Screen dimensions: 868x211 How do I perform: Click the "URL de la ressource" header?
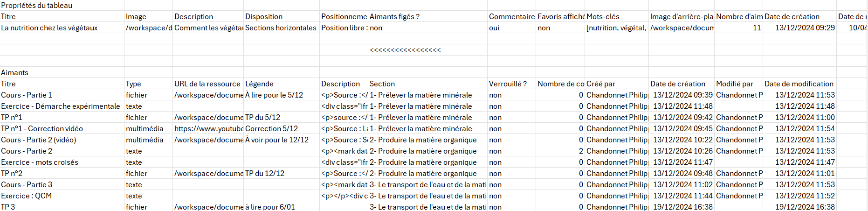point(207,84)
